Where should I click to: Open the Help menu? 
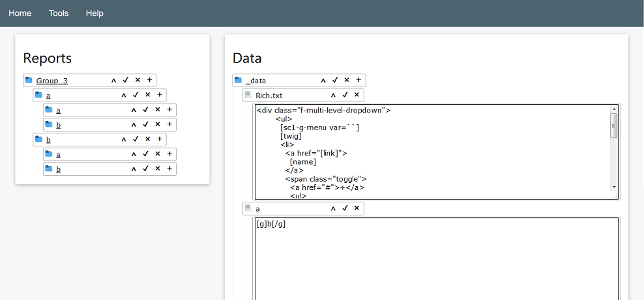click(x=95, y=13)
